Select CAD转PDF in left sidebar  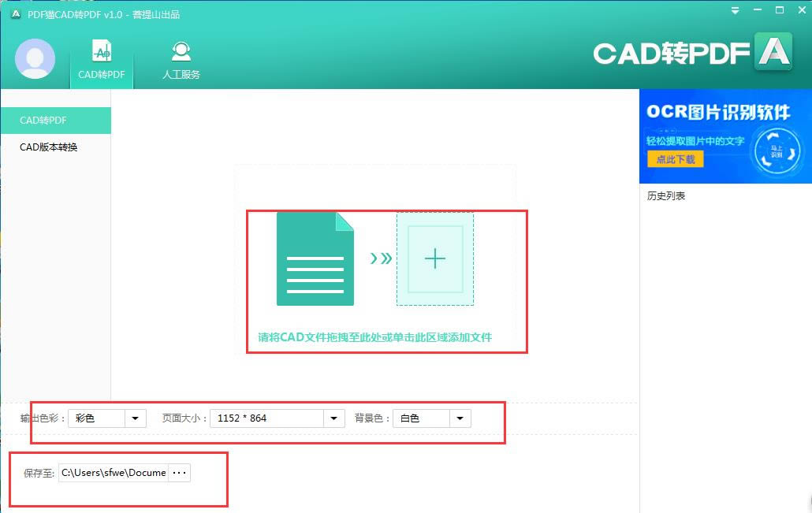[x=56, y=120]
